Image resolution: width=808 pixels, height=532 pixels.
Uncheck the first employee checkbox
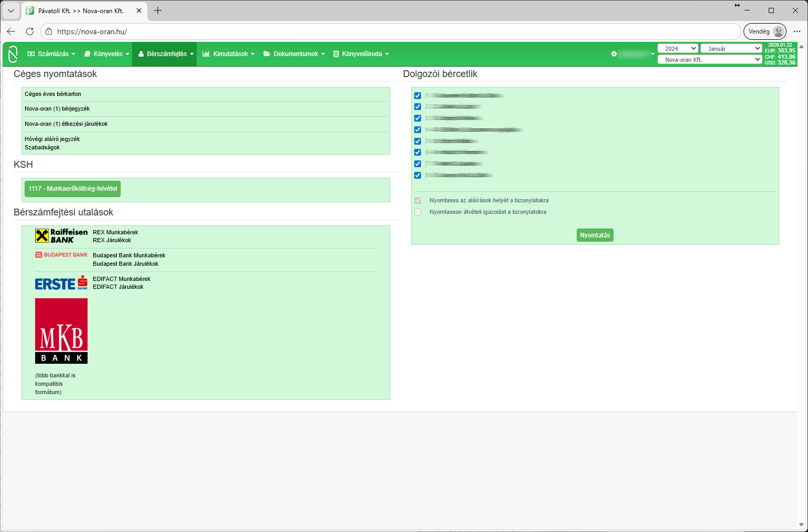coord(418,95)
